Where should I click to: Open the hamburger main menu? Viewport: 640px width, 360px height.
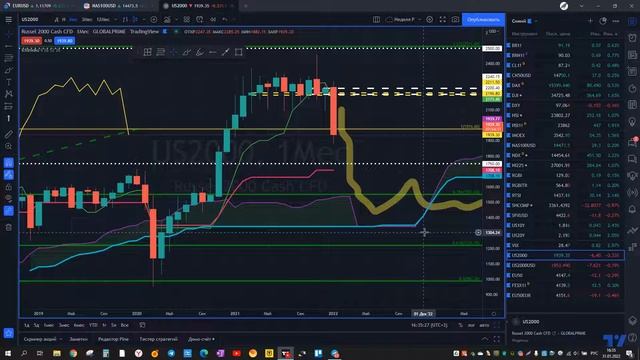9,20
